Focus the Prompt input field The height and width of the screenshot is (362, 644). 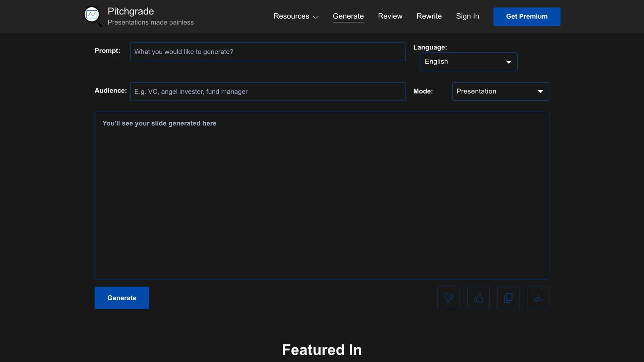pyautogui.click(x=268, y=52)
